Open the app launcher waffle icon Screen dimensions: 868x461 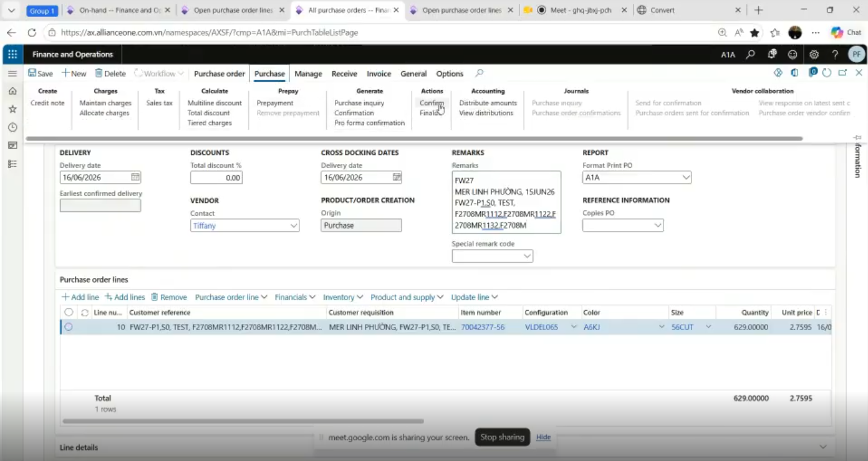(x=12, y=54)
